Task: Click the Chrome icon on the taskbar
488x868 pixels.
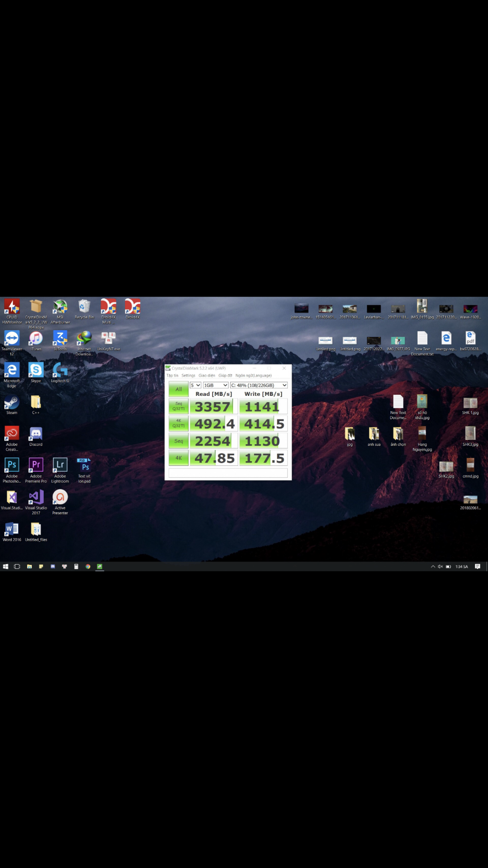Action: pos(88,567)
